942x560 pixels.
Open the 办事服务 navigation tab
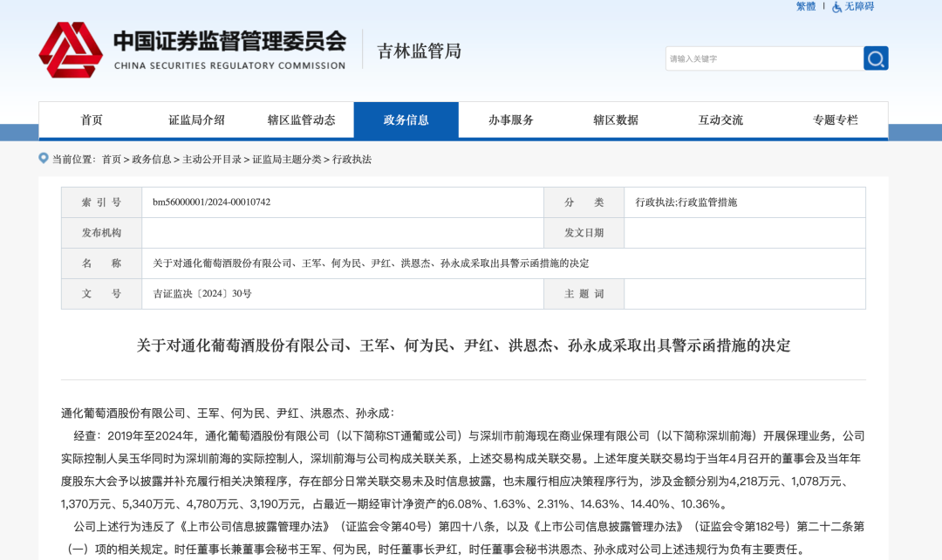(x=510, y=120)
